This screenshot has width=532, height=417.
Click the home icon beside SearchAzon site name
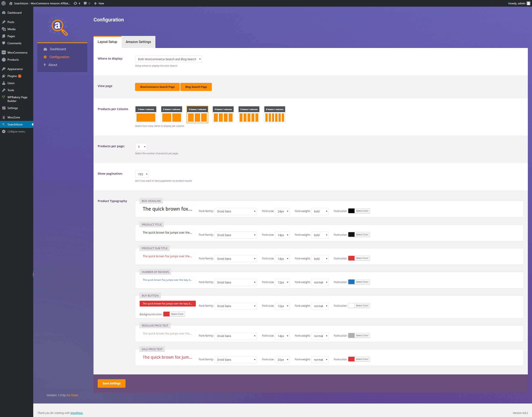[x=11, y=3]
